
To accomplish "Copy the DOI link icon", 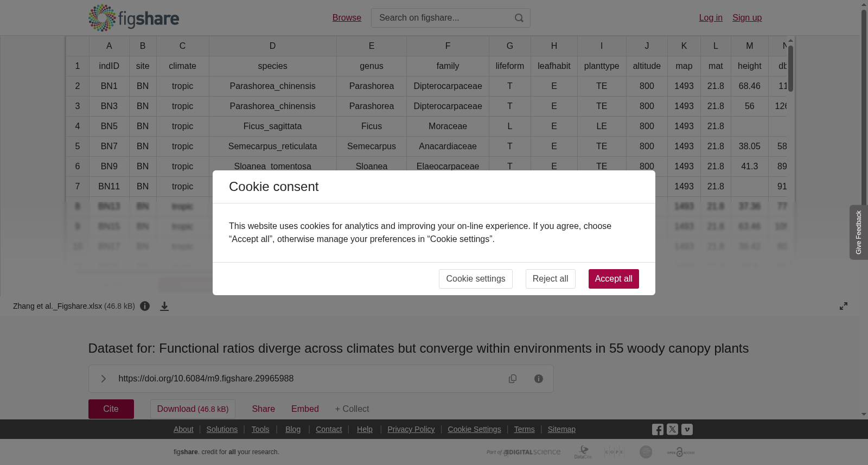I will pos(513,379).
